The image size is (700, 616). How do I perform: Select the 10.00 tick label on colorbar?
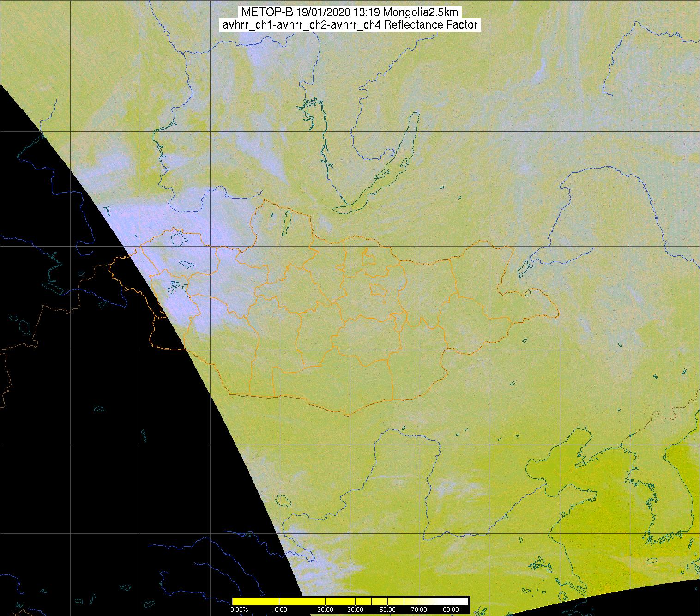(x=279, y=610)
